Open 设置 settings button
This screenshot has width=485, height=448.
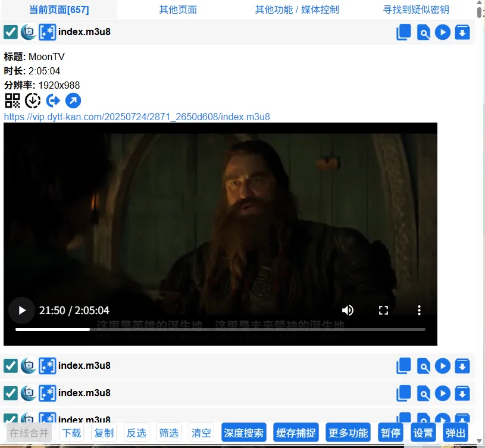[x=423, y=433]
